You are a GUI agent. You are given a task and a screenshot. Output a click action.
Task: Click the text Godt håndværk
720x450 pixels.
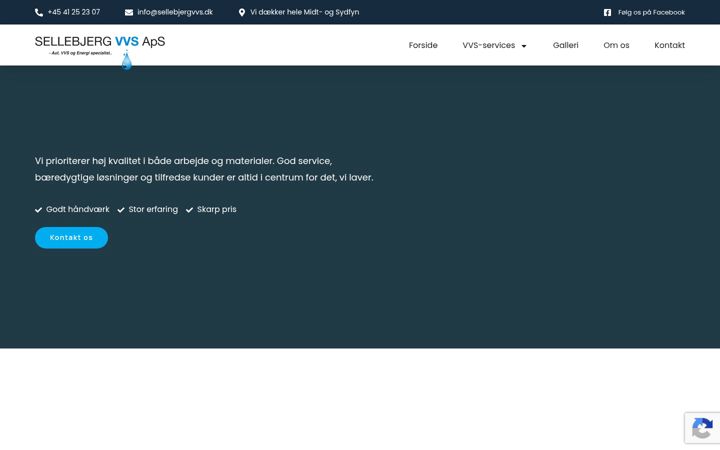click(x=78, y=209)
